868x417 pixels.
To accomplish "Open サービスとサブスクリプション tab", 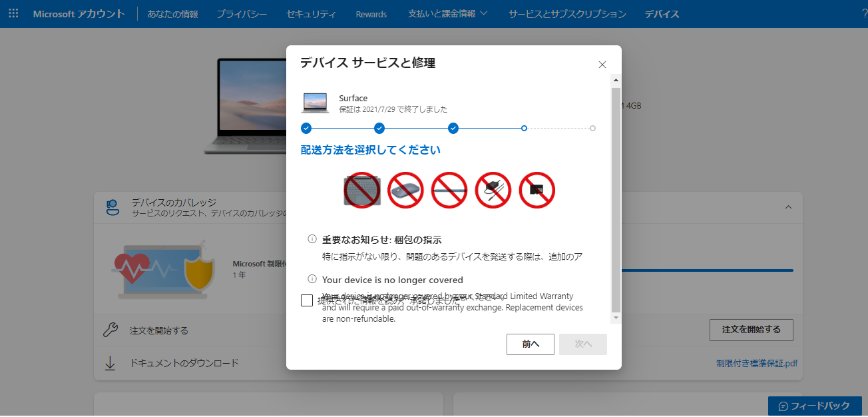I will coord(567,14).
